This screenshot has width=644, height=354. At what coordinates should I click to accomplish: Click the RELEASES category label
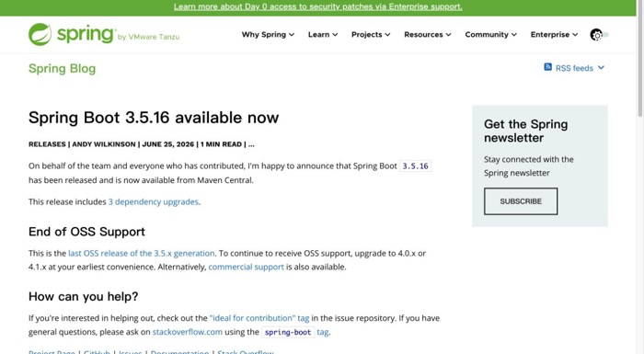[x=47, y=144]
